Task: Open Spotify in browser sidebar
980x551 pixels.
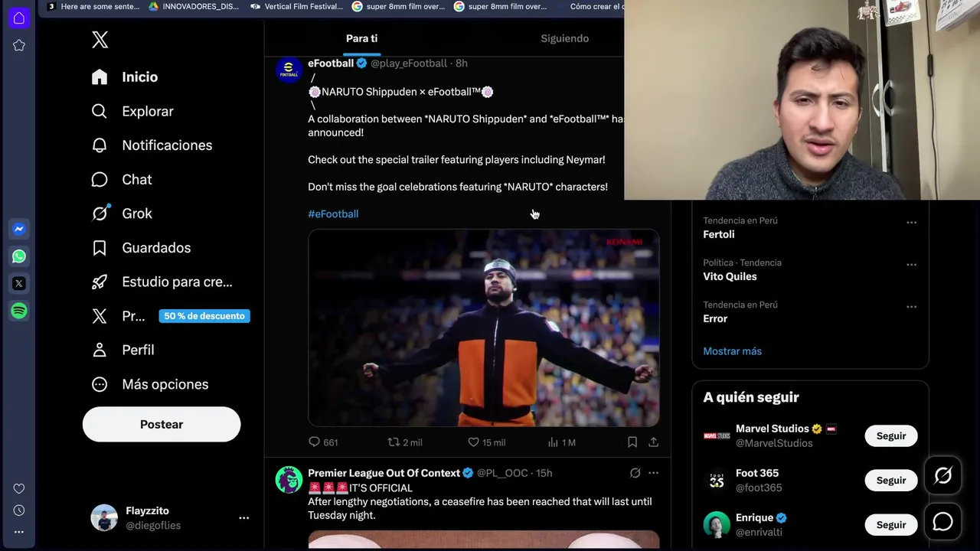Action: click(x=19, y=311)
